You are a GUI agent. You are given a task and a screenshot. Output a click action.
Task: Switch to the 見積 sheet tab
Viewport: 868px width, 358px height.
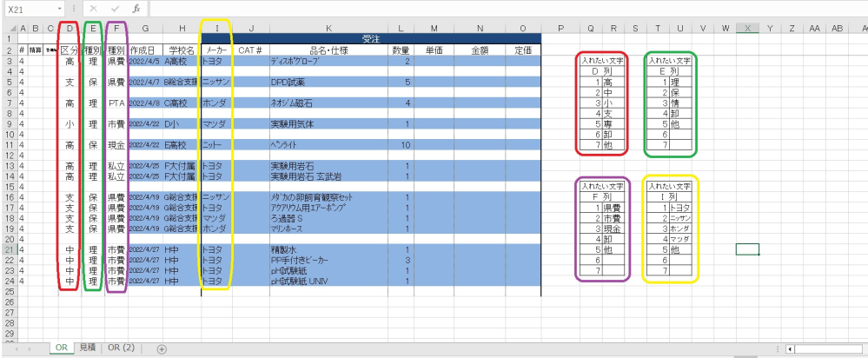pos(88,348)
